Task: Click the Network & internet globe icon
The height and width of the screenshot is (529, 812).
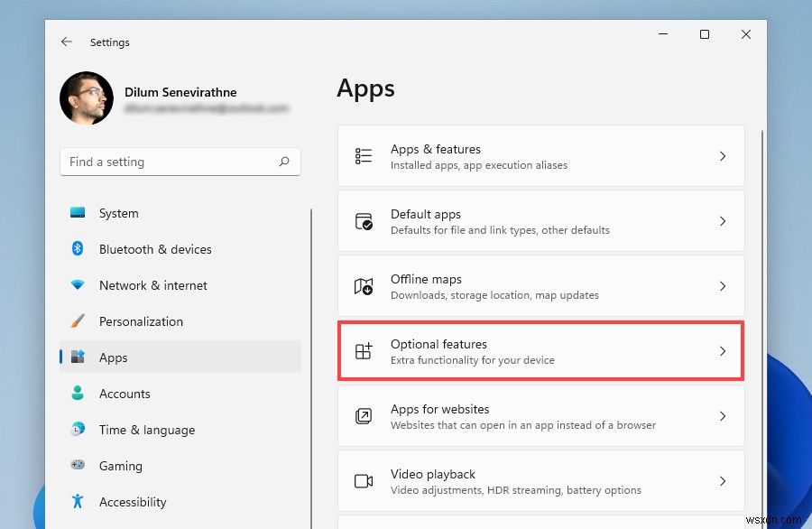Action: pyautogui.click(x=78, y=285)
